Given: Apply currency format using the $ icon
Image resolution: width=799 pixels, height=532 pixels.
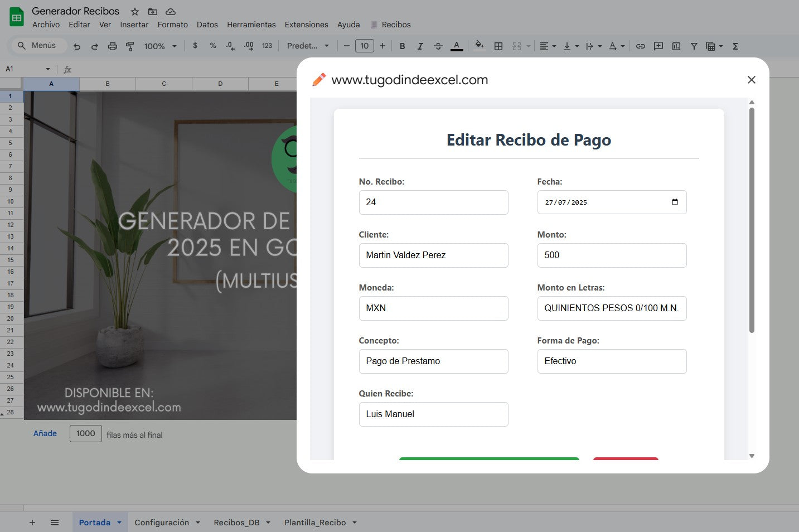Looking at the screenshot, I should coord(195,46).
